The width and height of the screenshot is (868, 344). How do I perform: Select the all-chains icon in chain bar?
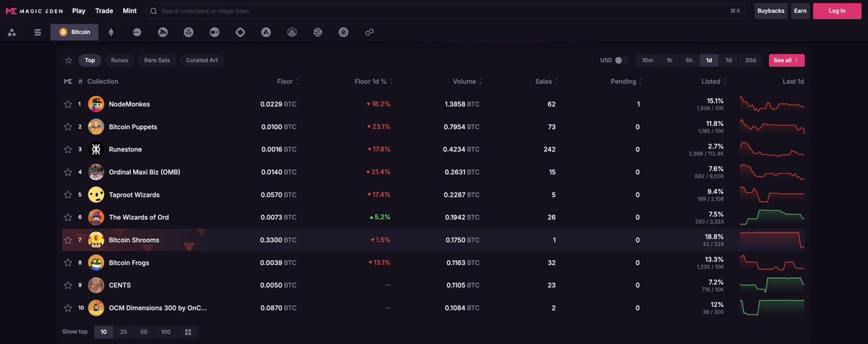[12, 33]
